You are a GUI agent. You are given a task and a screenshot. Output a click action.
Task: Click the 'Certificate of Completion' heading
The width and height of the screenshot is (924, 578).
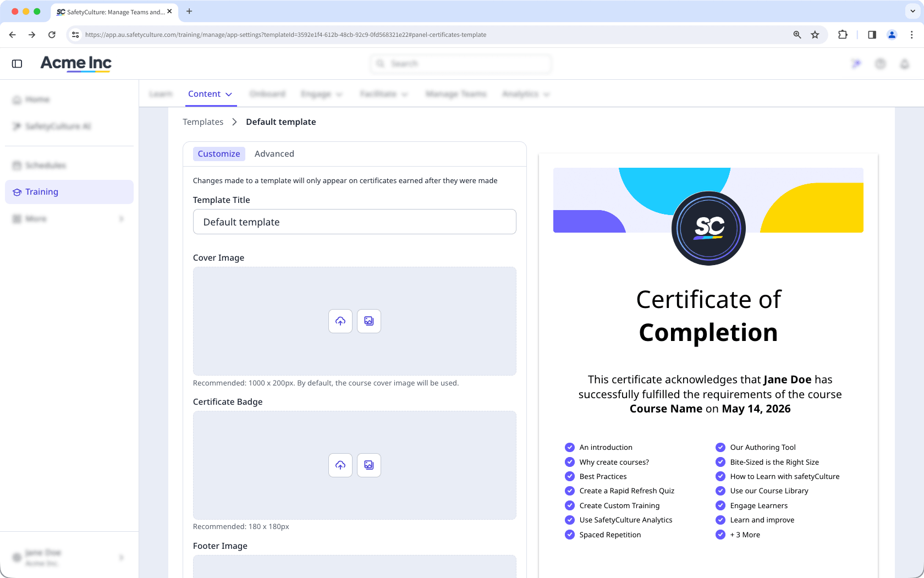(x=708, y=316)
